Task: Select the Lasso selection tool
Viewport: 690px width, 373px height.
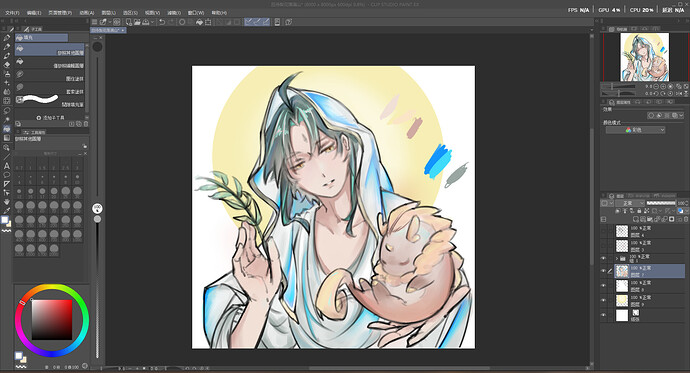Action: 7,110
